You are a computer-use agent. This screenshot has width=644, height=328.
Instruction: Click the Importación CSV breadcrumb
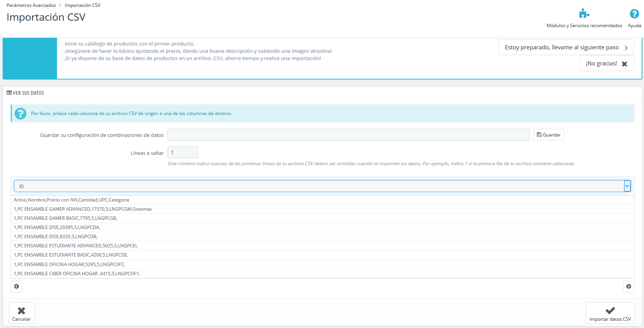tap(83, 5)
